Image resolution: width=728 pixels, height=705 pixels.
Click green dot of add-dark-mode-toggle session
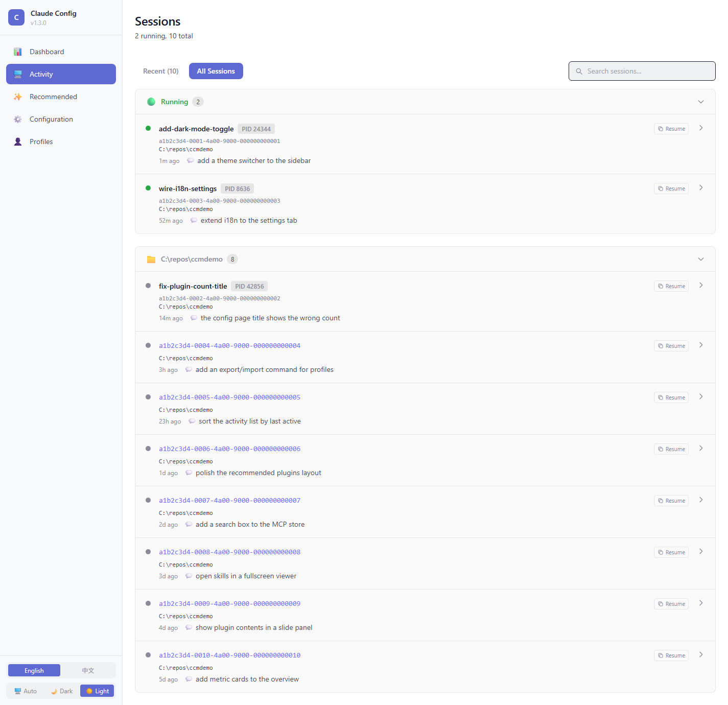click(148, 128)
